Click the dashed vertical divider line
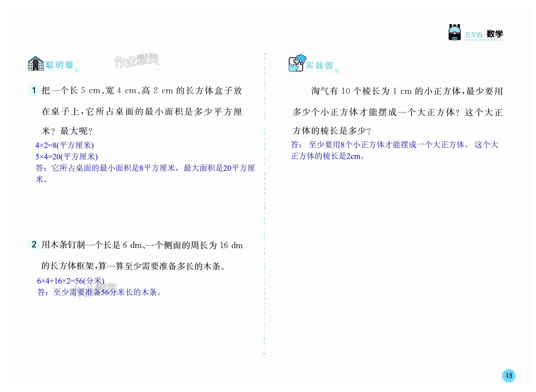 [265, 204]
